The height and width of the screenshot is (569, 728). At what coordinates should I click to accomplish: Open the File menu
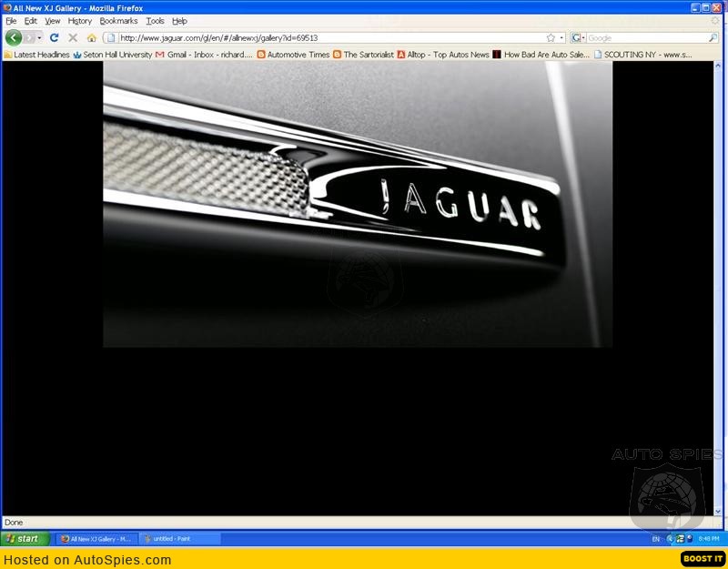point(11,21)
